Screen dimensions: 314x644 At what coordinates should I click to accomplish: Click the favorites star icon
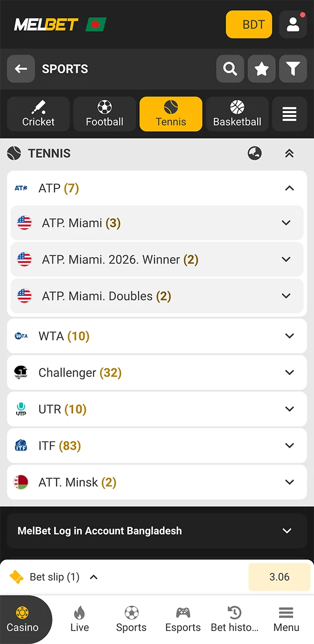click(261, 69)
